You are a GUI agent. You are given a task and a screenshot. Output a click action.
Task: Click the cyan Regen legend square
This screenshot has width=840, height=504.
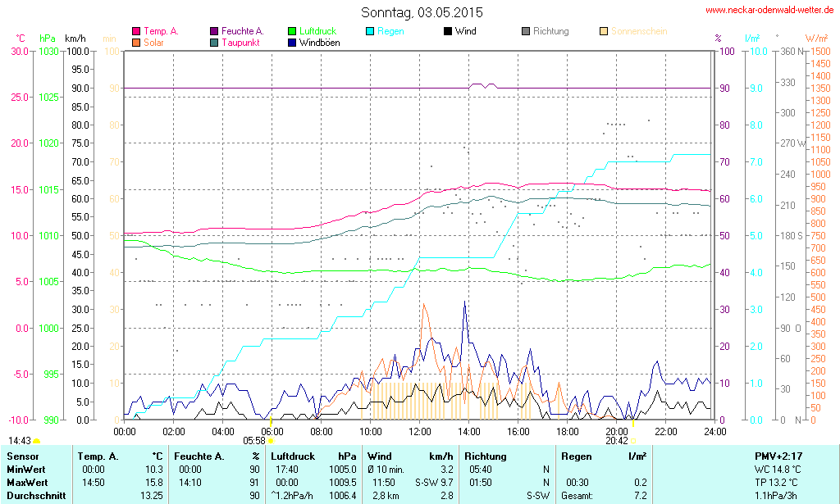(x=370, y=31)
